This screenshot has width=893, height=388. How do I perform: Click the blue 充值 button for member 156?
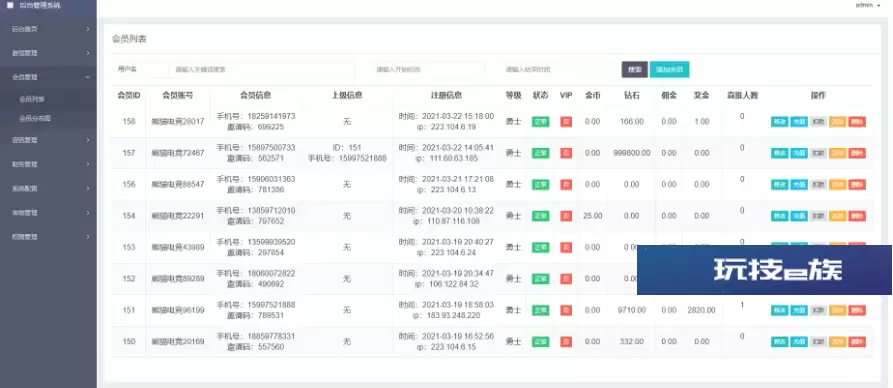coord(798,185)
